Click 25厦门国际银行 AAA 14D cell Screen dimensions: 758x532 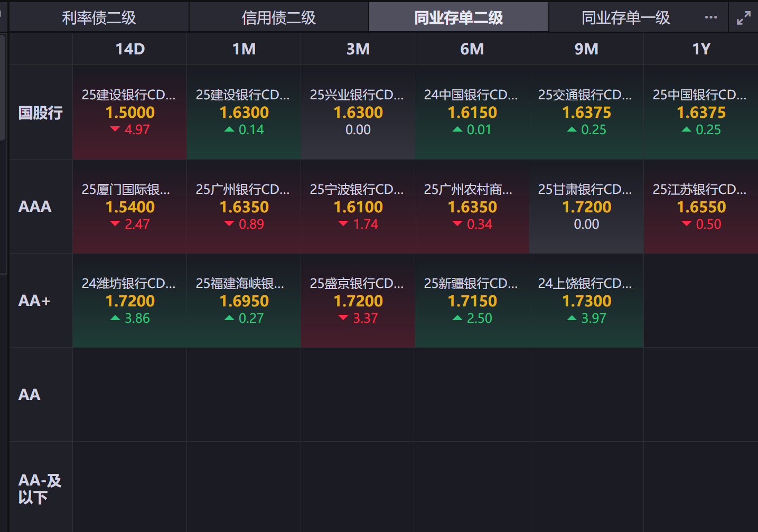click(130, 207)
